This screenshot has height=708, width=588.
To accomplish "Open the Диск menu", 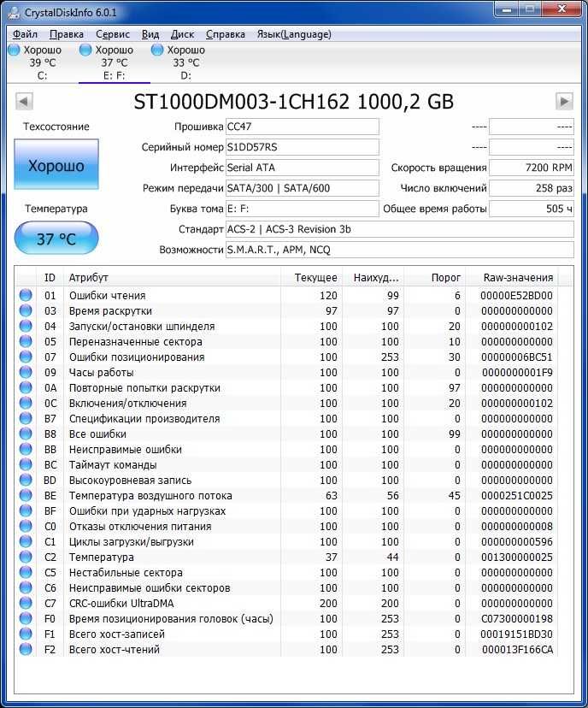I will [182, 34].
